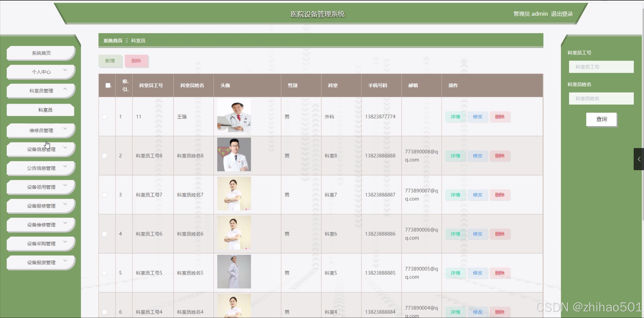This screenshot has height=318, width=644.
Task: Expand the 维修员管理 chevron
Action: coord(65,129)
